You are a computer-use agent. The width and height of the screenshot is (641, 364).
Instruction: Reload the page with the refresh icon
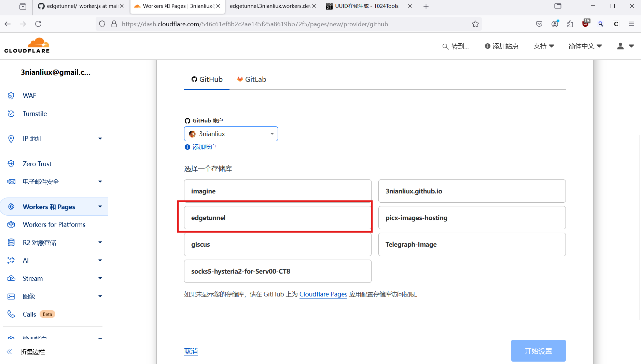point(38,24)
